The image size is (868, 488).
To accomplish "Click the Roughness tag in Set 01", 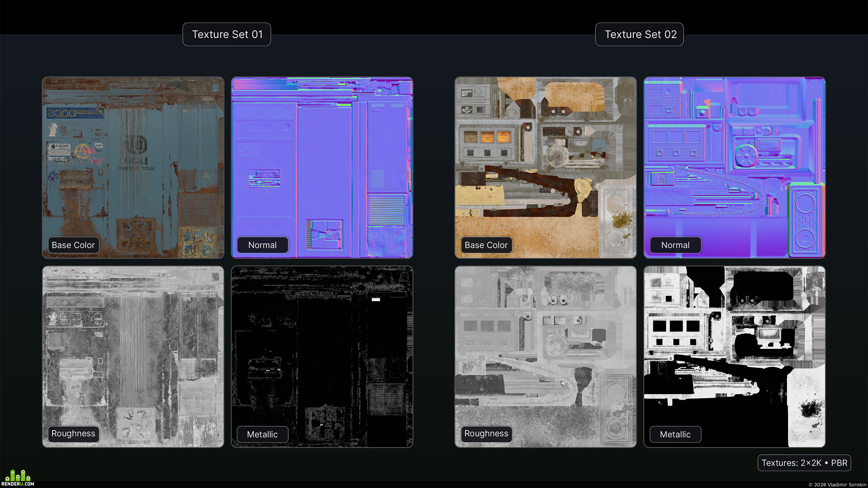I will click(x=73, y=434).
